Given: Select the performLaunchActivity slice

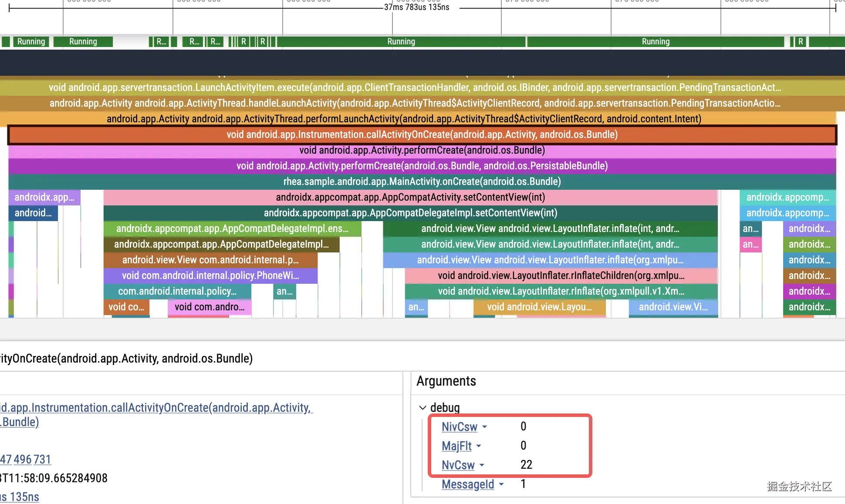Looking at the screenshot, I should (403, 119).
